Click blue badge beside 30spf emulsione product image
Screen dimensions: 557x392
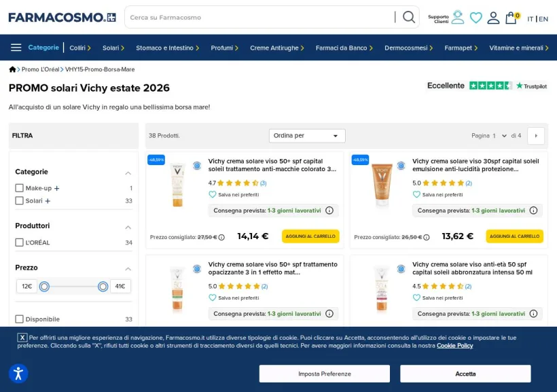[401, 165]
